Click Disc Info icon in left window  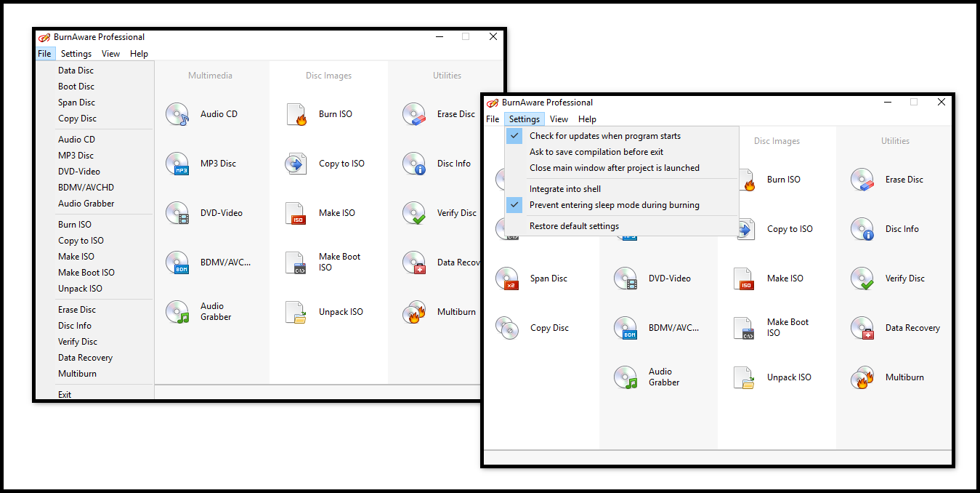(x=414, y=164)
